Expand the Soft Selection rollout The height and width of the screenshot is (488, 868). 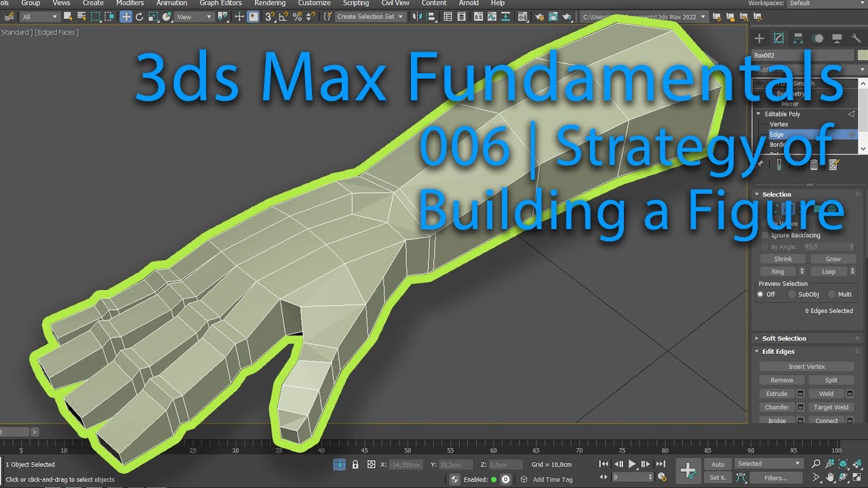pos(757,338)
